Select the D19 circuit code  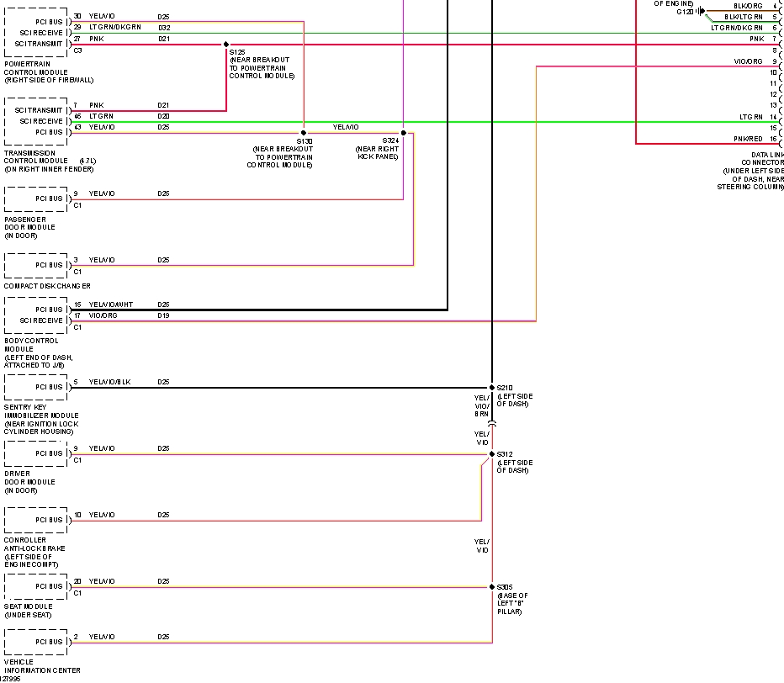[x=163, y=315]
